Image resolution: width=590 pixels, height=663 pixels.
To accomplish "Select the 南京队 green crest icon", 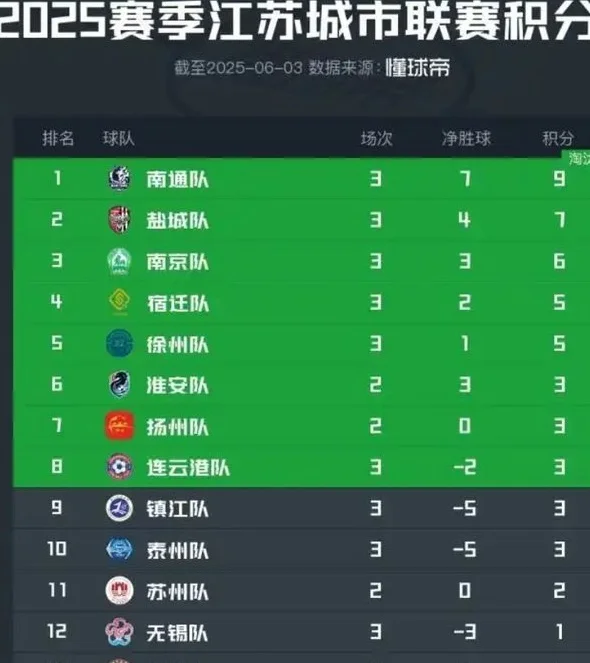I will point(119,261).
